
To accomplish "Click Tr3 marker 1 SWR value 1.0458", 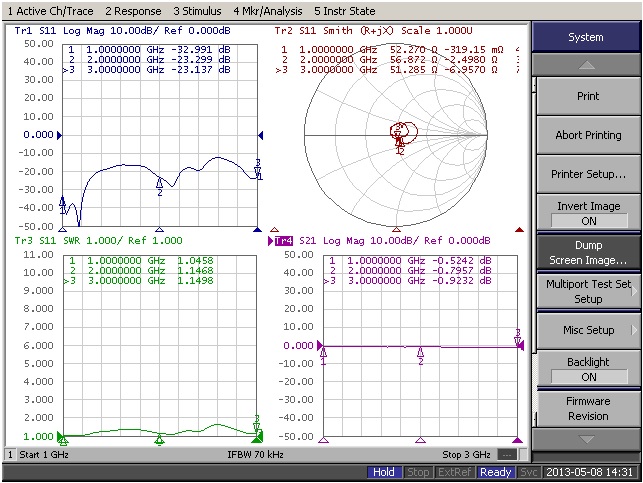I will (195, 260).
